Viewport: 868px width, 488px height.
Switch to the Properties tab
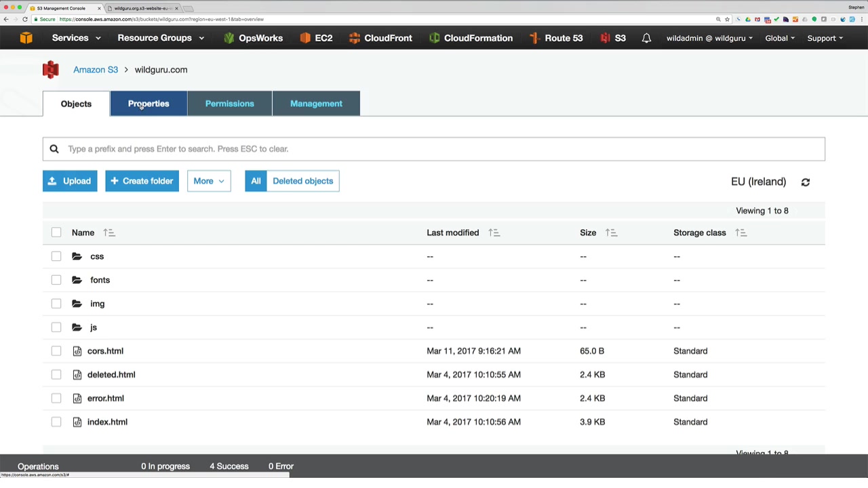click(x=149, y=104)
